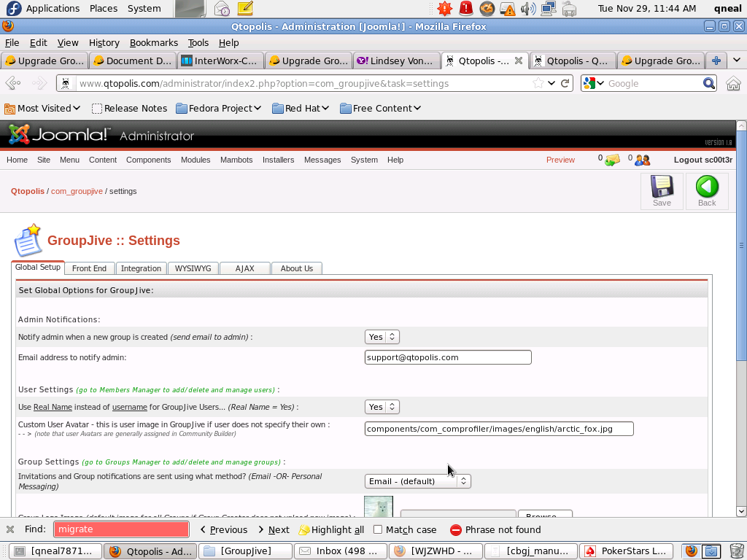Image resolution: width=747 pixels, height=560 pixels.
Task: Launch the notes app from top panel
Action: click(245, 8)
